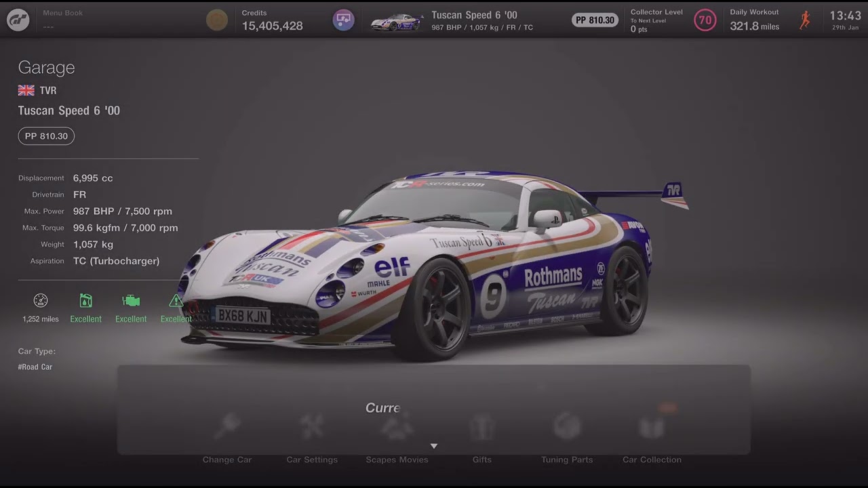Open Change Car icon in bottom menu
The height and width of the screenshot is (488, 868).
pos(227,426)
